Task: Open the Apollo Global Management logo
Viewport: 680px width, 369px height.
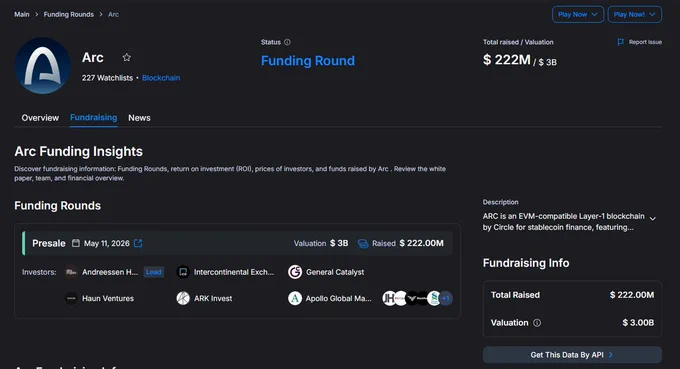Action: coord(295,298)
